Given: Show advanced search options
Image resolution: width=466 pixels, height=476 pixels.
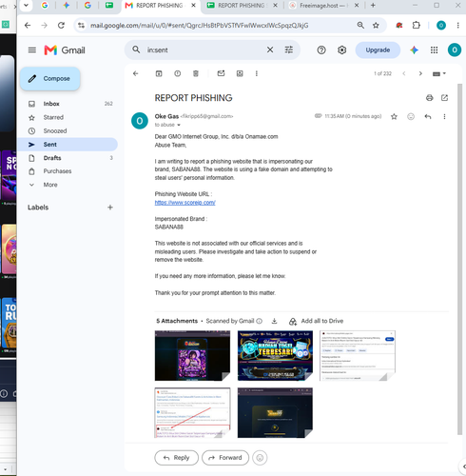Looking at the screenshot, I should point(289,50).
